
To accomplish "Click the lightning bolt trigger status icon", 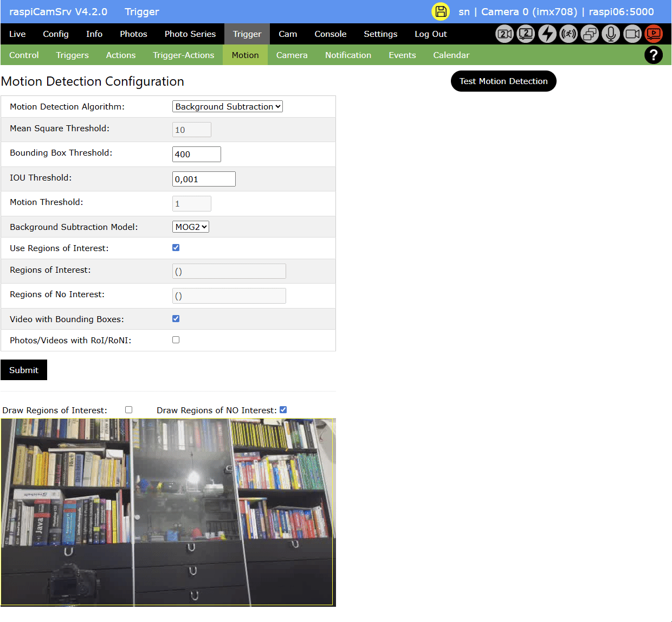I will 547,34.
